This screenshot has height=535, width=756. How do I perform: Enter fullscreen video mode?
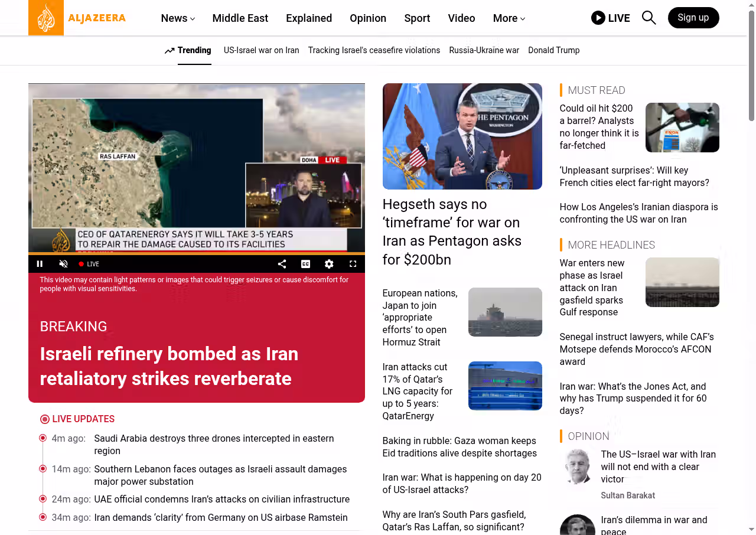(x=353, y=264)
